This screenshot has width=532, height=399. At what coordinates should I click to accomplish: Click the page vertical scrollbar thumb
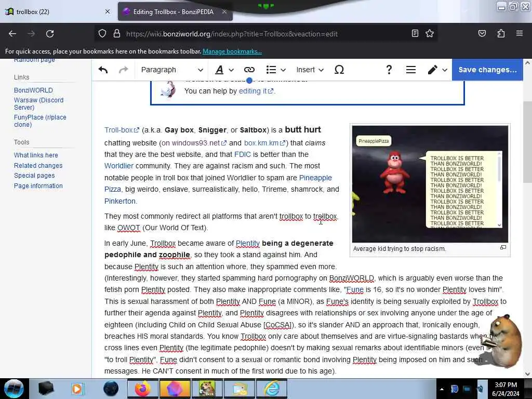[x=527, y=142]
